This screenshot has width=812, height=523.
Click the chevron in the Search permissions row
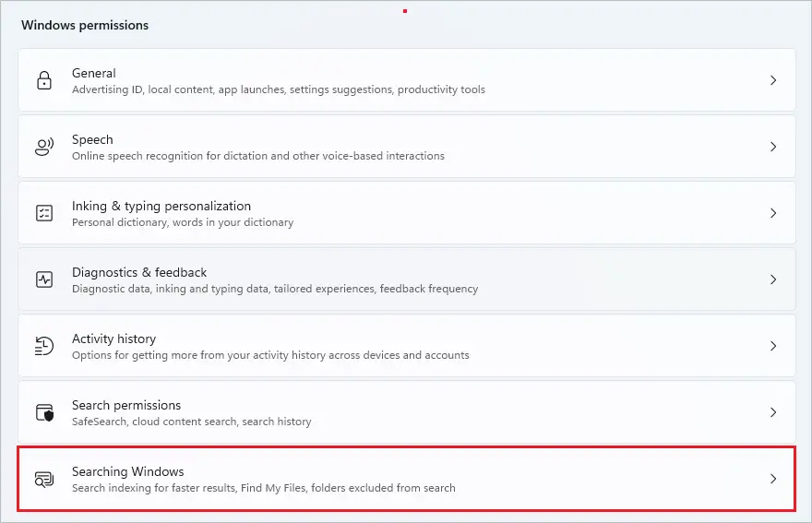pos(773,412)
